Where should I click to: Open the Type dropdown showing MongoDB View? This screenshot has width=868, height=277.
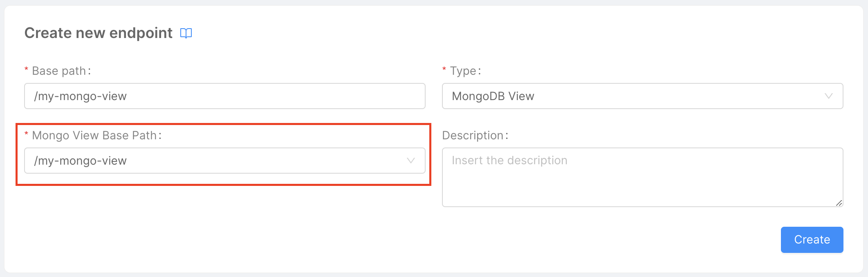tap(642, 96)
